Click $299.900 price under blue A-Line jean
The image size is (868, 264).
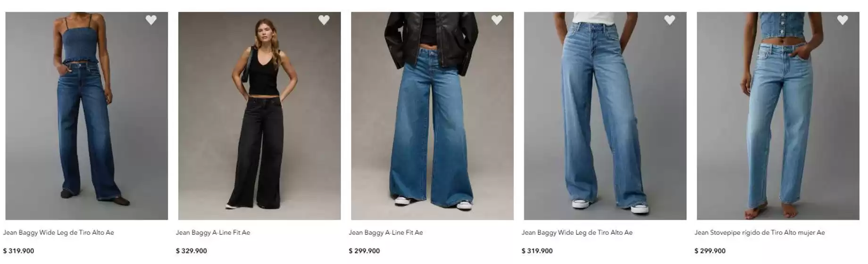pos(364,251)
